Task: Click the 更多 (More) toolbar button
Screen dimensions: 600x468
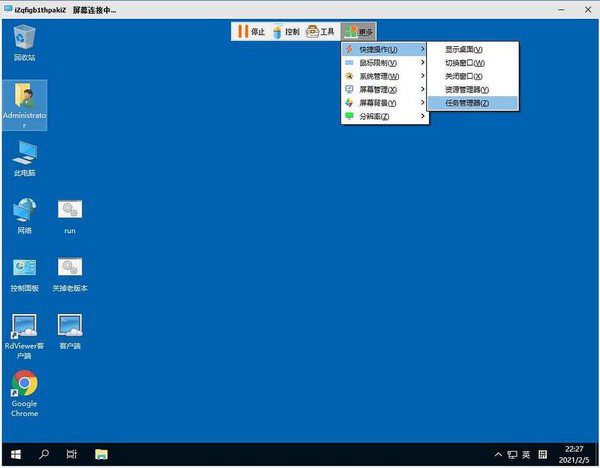Action: pyautogui.click(x=357, y=31)
